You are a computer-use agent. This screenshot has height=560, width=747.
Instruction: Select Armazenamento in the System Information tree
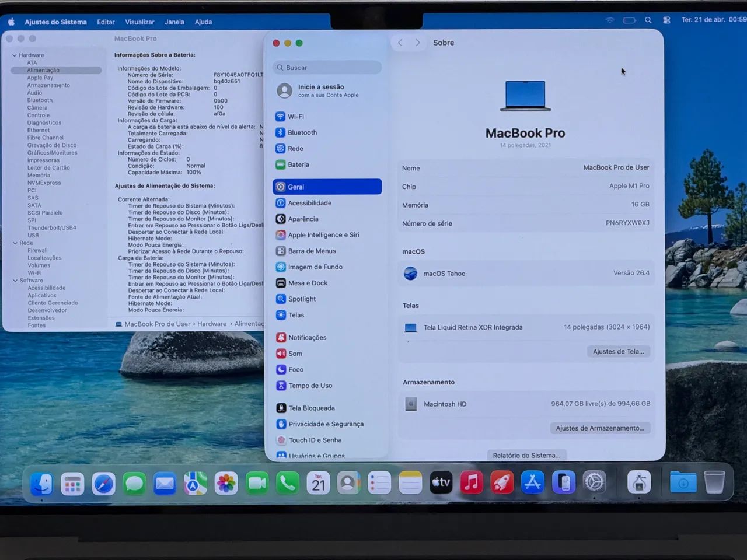point(48,85)
